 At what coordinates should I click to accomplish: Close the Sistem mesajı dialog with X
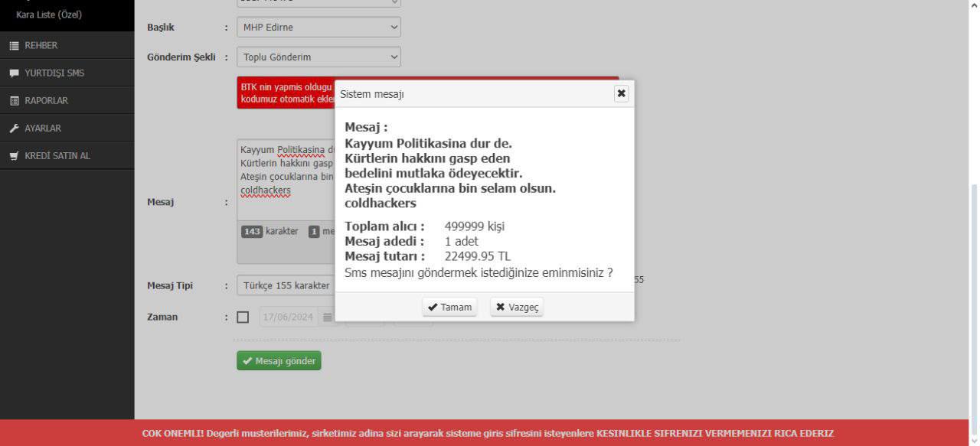(621, 93)
